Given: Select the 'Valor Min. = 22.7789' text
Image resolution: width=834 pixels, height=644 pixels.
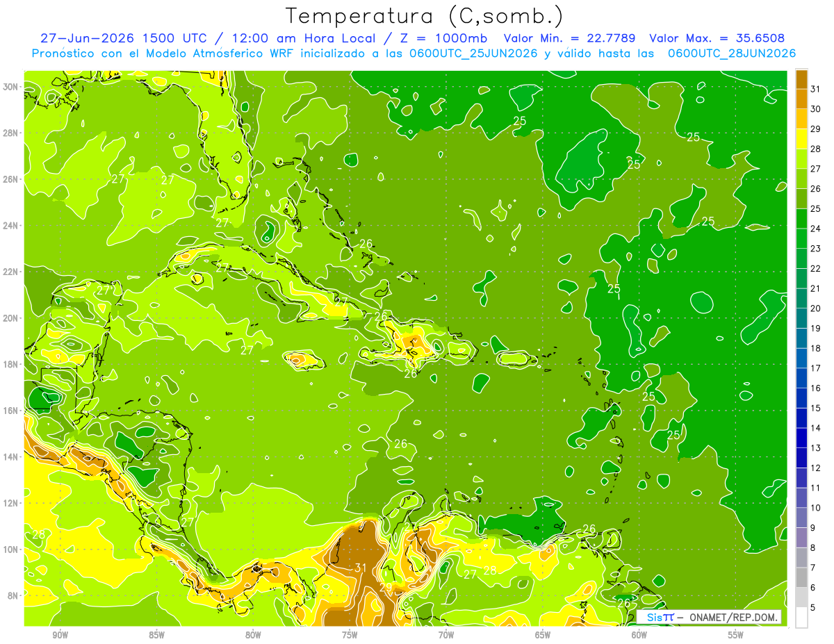Looking at the screenshot, I should pos(571,38).
